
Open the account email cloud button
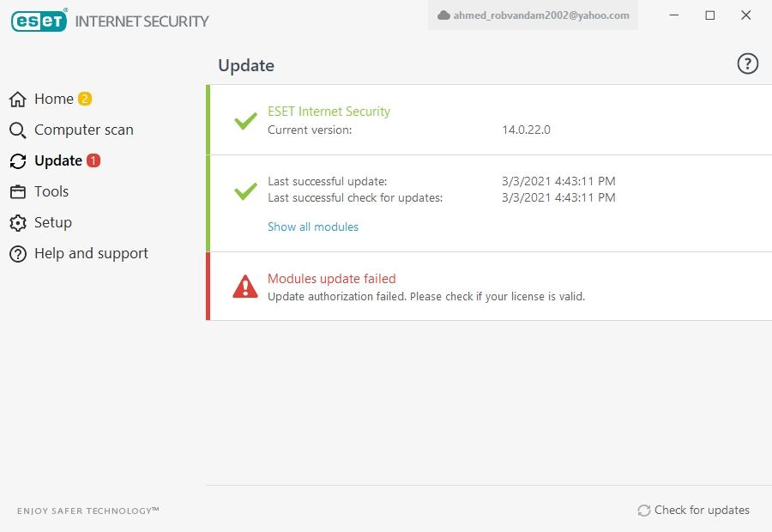click(533, 15)
